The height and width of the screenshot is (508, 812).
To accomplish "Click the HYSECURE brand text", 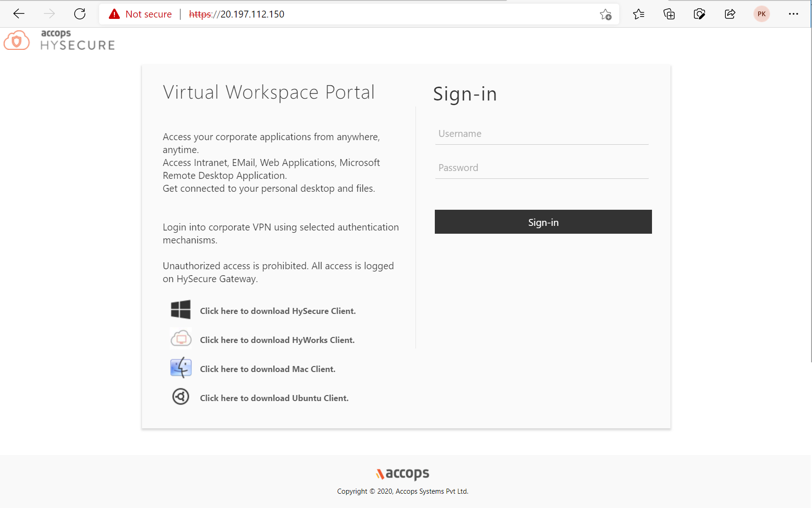I will [x=77, y=45].
